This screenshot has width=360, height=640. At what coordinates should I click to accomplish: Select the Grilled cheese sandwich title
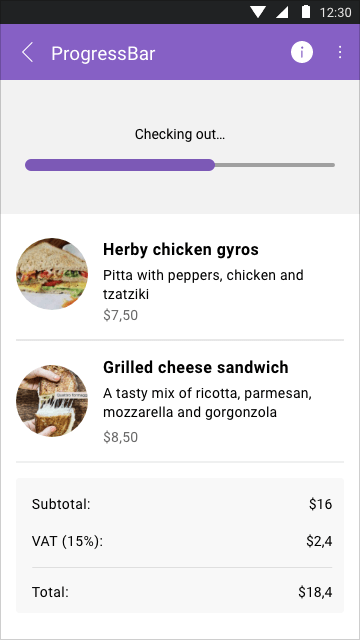tap(196, 367)
